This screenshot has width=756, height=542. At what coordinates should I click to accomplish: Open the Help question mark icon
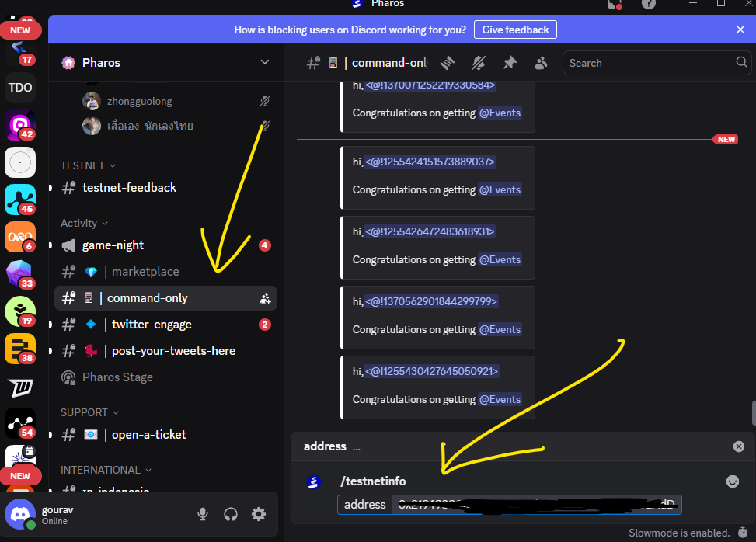649,4
